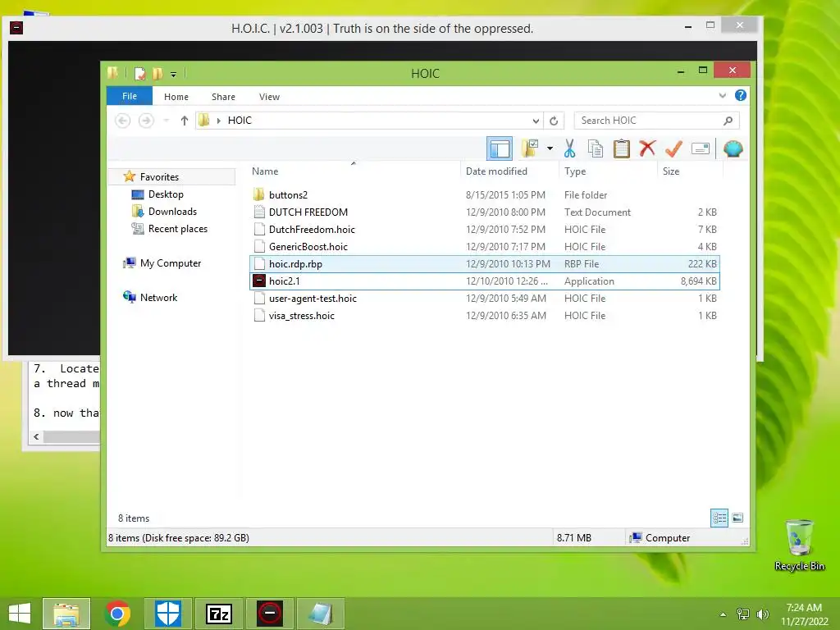Viewport: 840px width, 630px height.
Task: Expand the address bar breadcrumb arrow
Action: 218,121
